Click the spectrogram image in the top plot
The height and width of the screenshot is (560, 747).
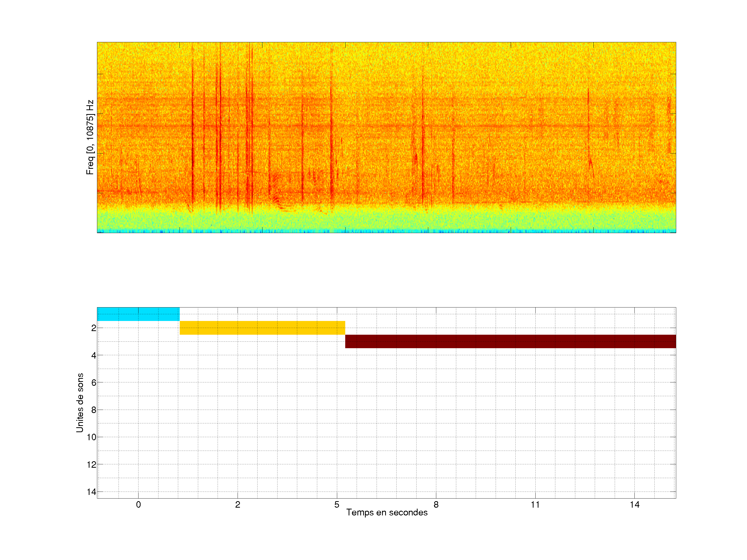click(386, 137)
